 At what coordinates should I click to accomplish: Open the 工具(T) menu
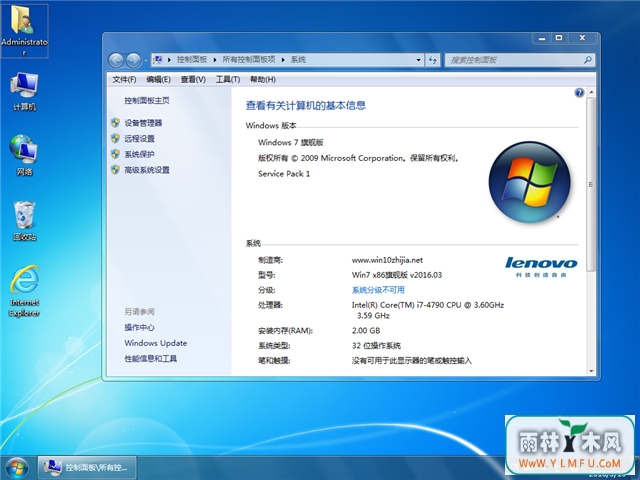coord(228,80)
